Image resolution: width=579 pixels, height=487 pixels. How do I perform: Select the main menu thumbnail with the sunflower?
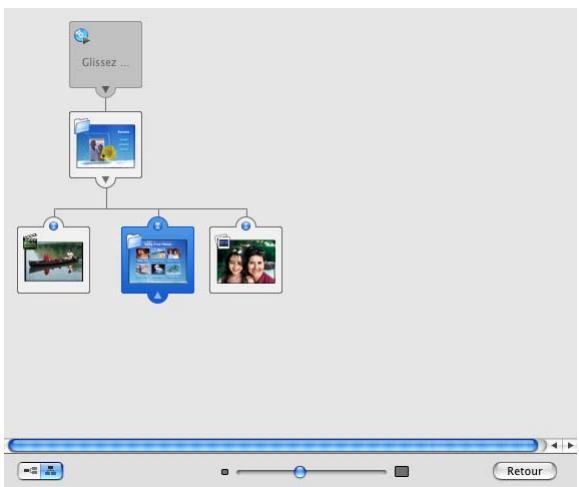106,146
